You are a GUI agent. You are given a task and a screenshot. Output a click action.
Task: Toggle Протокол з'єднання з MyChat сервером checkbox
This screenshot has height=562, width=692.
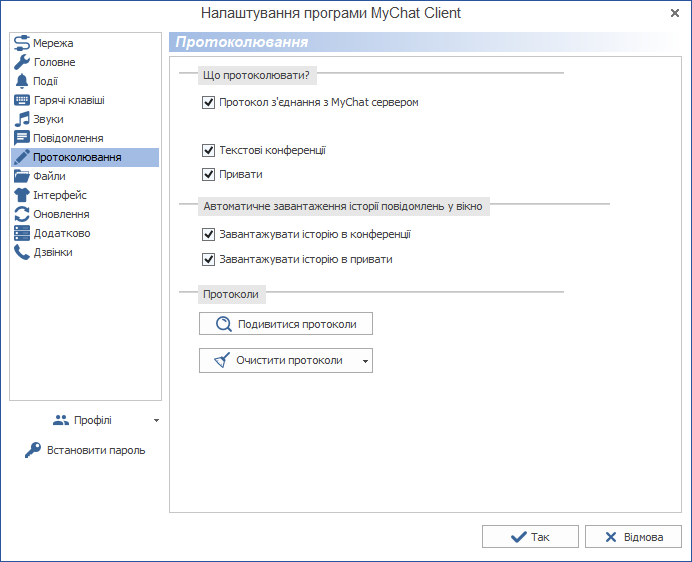click(x=208, y=102)
